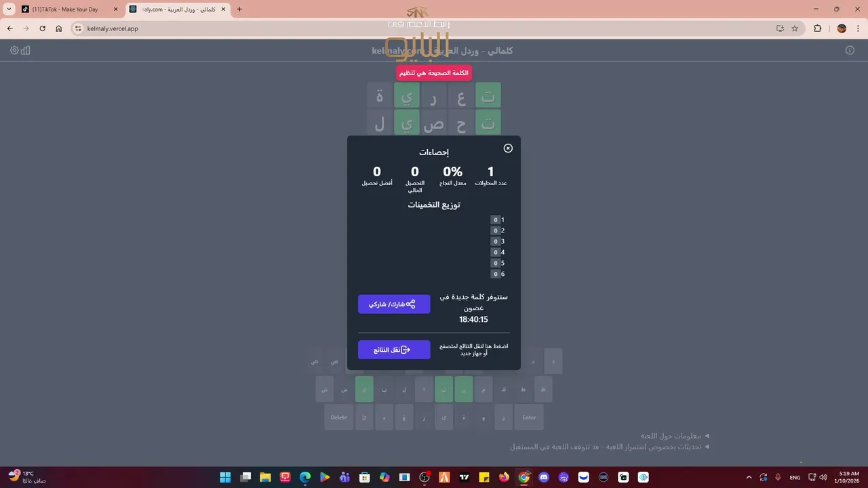This screenshot has width=868, height=488.
Task: Open File Explorer from the taskbar
Action: (265, 477)
